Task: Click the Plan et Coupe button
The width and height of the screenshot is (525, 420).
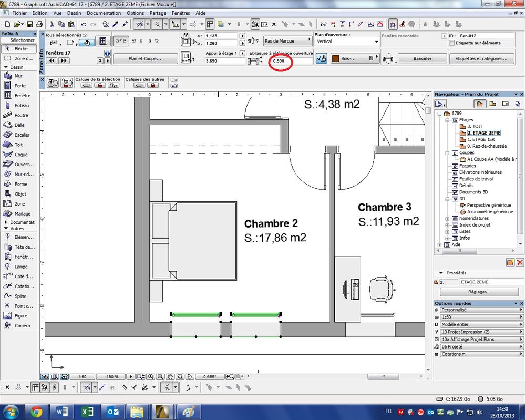Action: 145,59
